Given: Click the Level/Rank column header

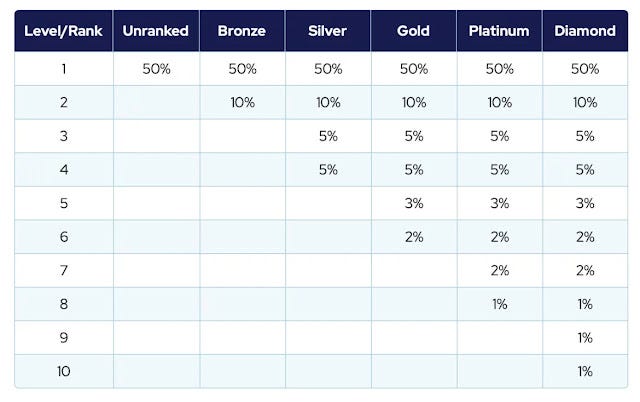Looking at the screenshot, I should tap(63, 31).
